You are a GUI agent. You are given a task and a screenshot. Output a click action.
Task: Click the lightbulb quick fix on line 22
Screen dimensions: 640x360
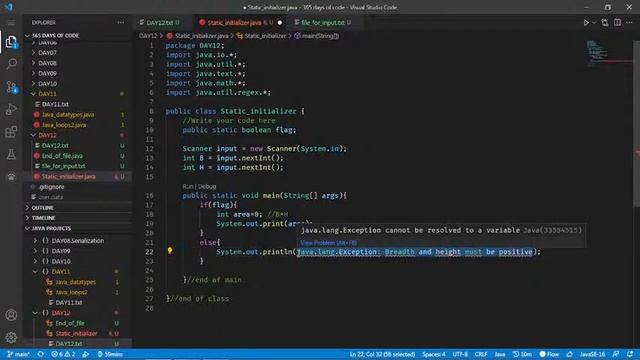point(170,251)
